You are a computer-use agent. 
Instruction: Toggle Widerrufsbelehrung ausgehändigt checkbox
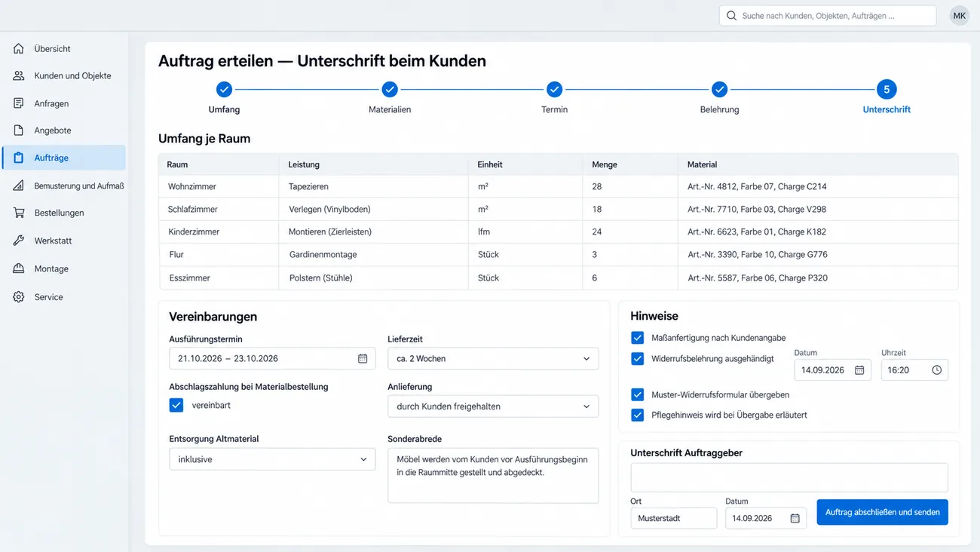point(638,359)
